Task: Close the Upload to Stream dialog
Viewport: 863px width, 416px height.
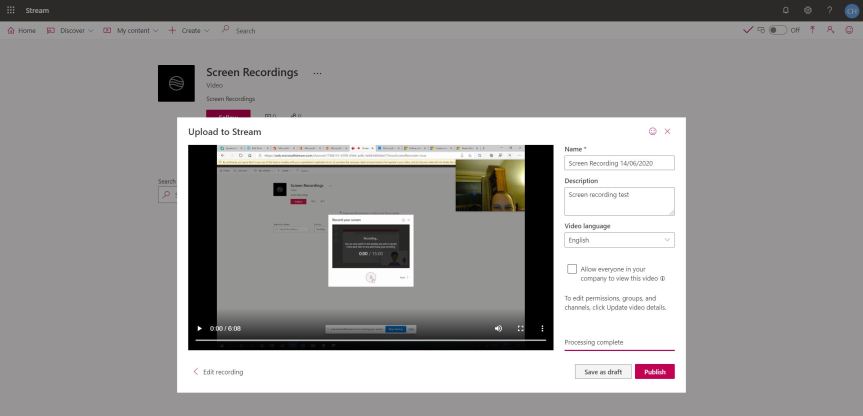Action: coord(667,132)
